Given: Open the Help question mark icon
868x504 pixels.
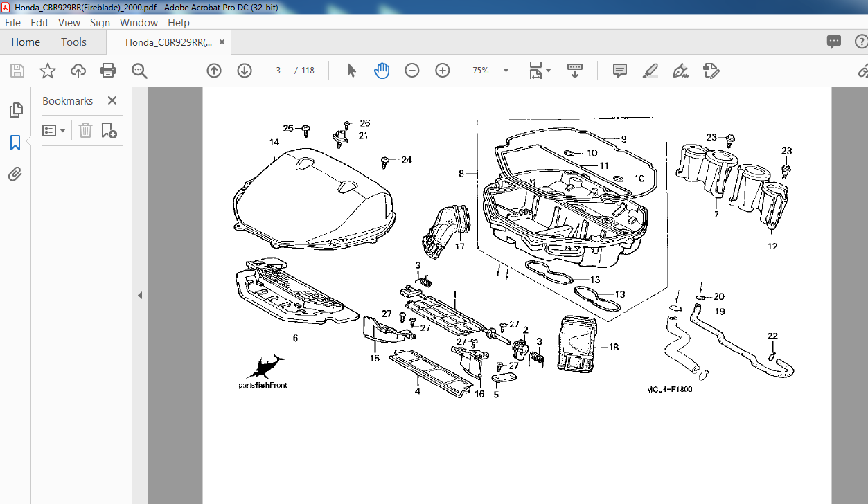Looking at the screenshot, I should click(x=861, y=42).
